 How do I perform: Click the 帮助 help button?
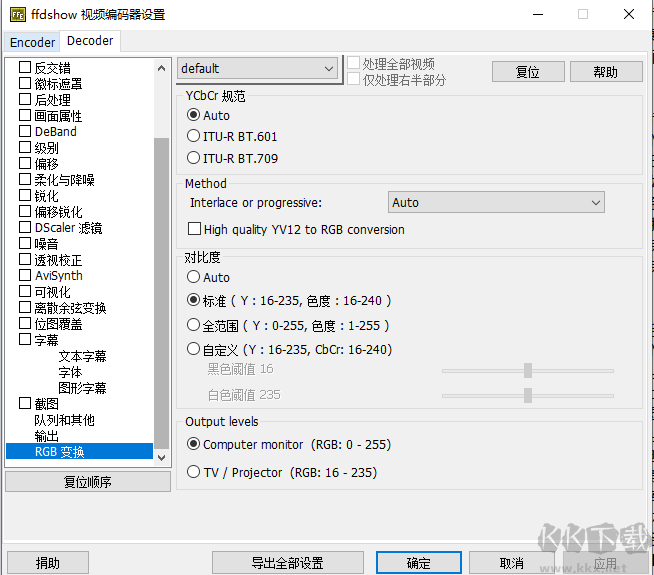coord(606,72)
